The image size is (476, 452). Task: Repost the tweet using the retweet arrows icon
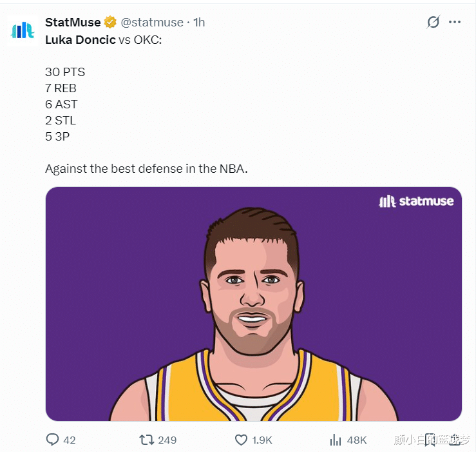pyautogui.click(x=147, y=440)
